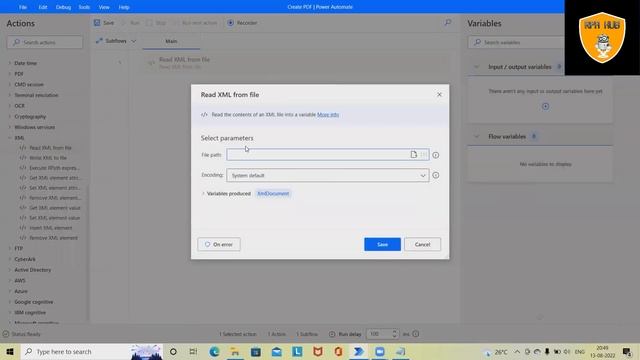
Task: Open the Zoom app from the taskbar
Action: tap(380, 351)
